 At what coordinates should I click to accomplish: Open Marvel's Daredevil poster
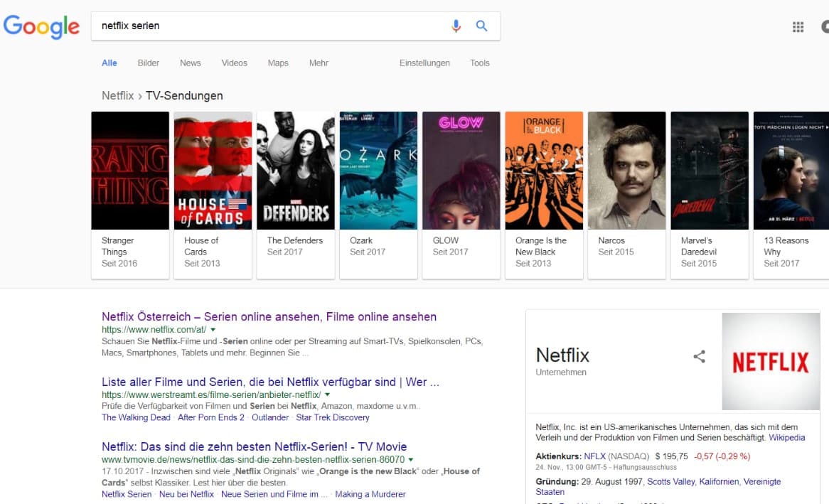point(710,171)
